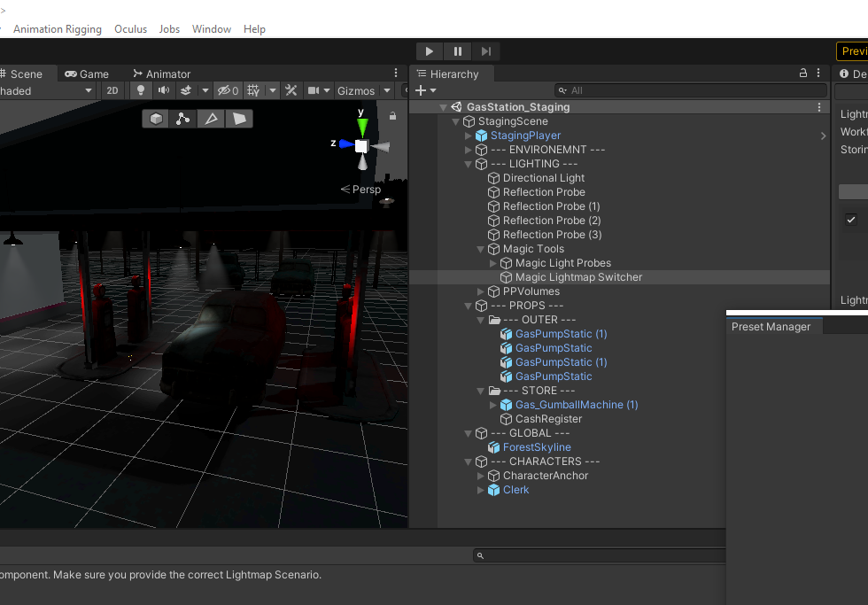Lock the Hierarchy panel with the padlock icon
Image resolution: width=868 pixels, height=605 pixels.
coord(802,74)
